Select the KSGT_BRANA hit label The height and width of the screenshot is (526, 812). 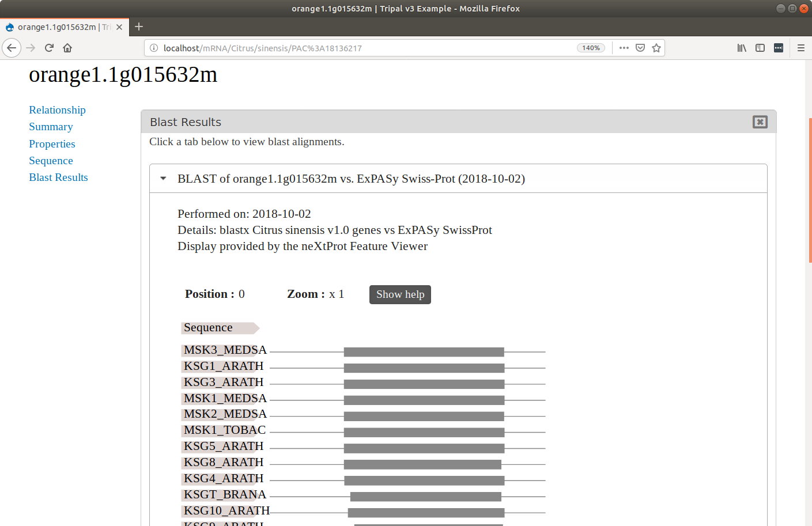click(x=224, y=495)
